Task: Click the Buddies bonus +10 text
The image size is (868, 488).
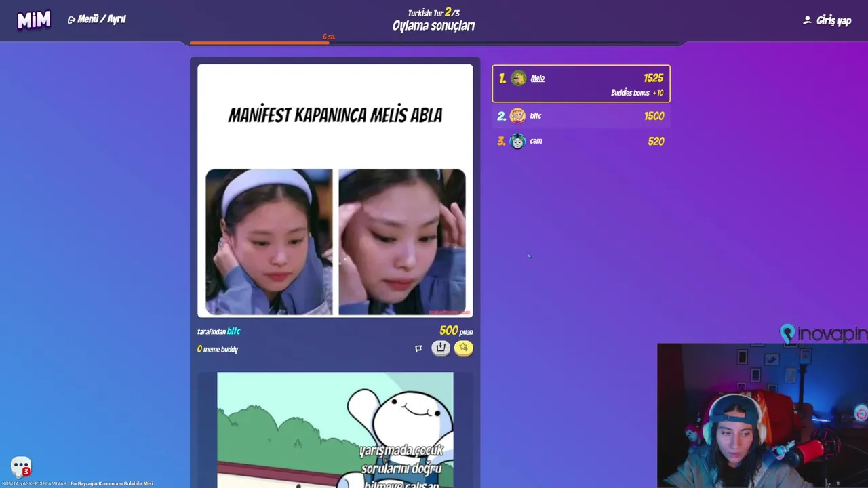Action: point(637,93)
